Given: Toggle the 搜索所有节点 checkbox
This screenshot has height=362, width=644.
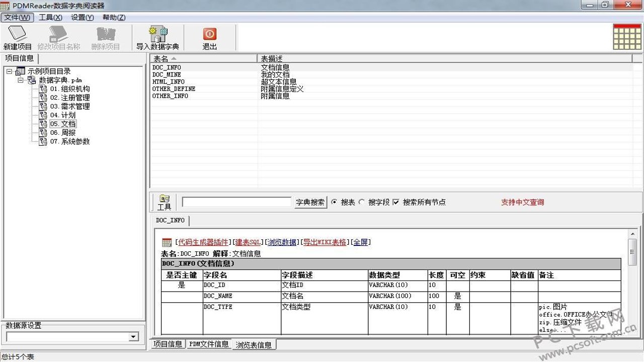Looking at the screenshot, I should coord(395,202).
